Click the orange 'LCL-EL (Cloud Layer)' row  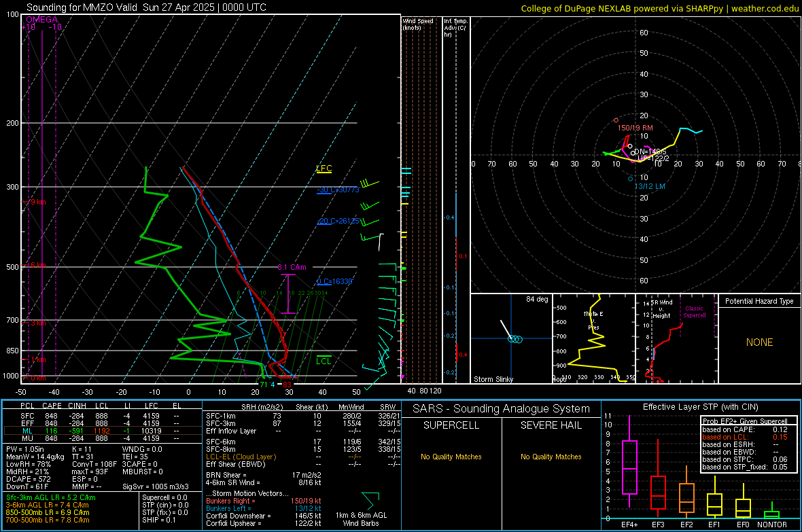(x=303, y=457)
